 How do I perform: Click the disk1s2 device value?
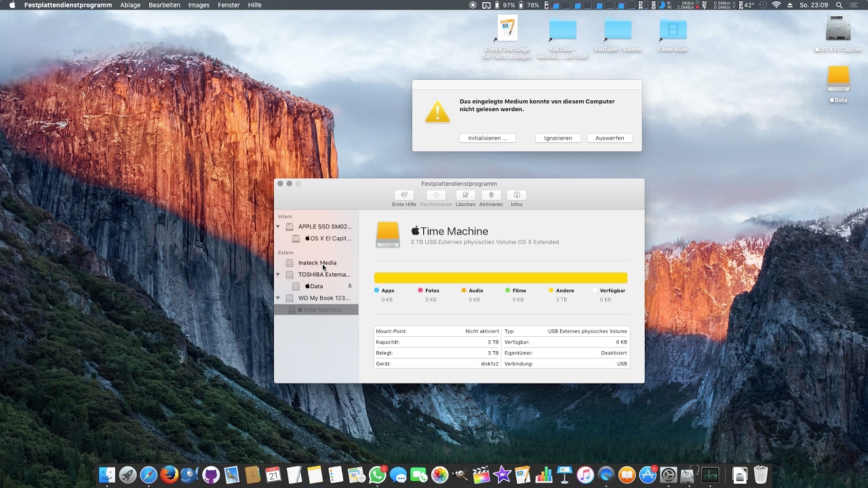pos(490,364)
